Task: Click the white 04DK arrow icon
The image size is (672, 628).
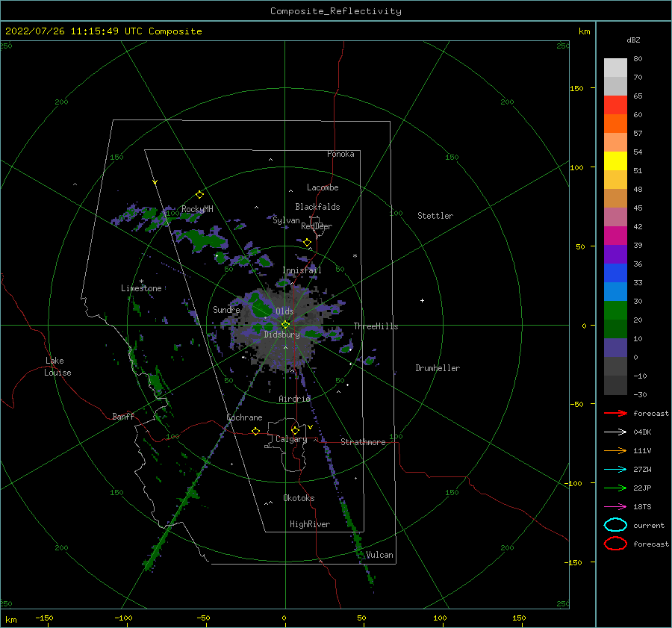Action: pyautogui.click(x=615, y=432)
